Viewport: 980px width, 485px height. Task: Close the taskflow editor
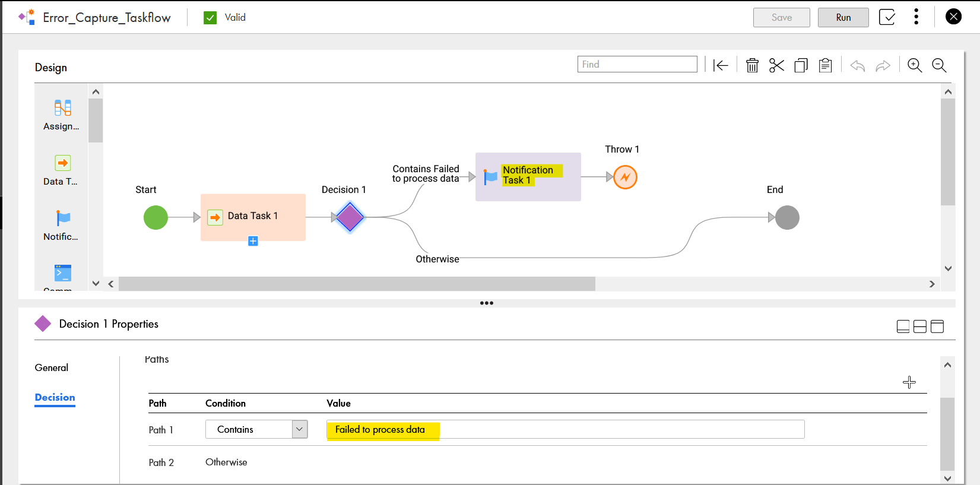953,17
